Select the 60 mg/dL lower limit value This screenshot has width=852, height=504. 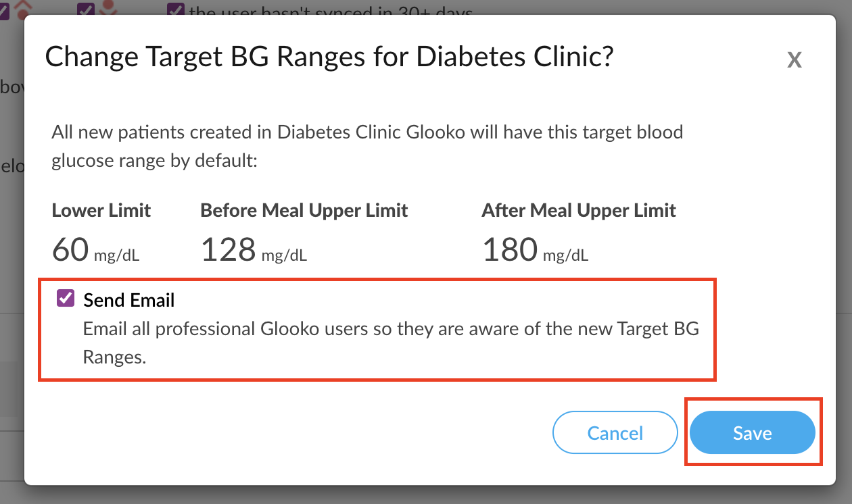coord(95,251)
